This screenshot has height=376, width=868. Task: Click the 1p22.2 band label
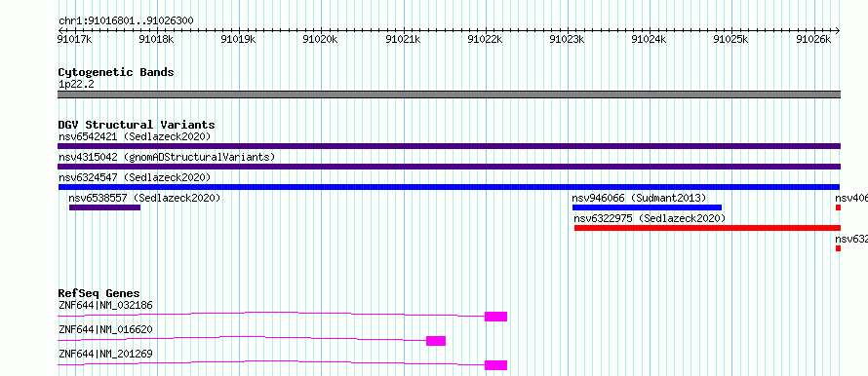tap(76, 85)
